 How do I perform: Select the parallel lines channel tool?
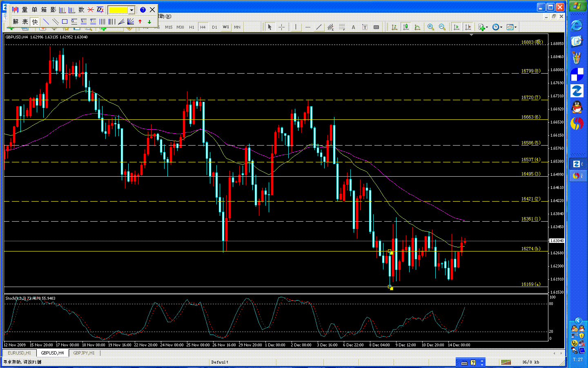pyautogui.click(x=56, y=22)
